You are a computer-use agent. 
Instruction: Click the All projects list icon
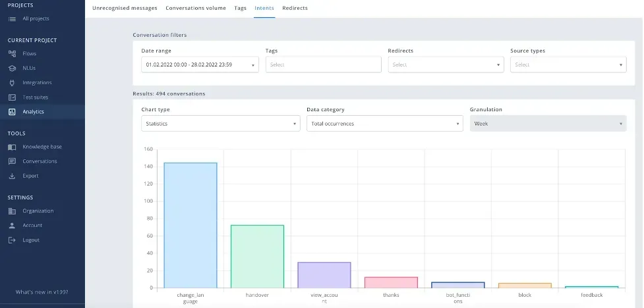pos(12,19)
